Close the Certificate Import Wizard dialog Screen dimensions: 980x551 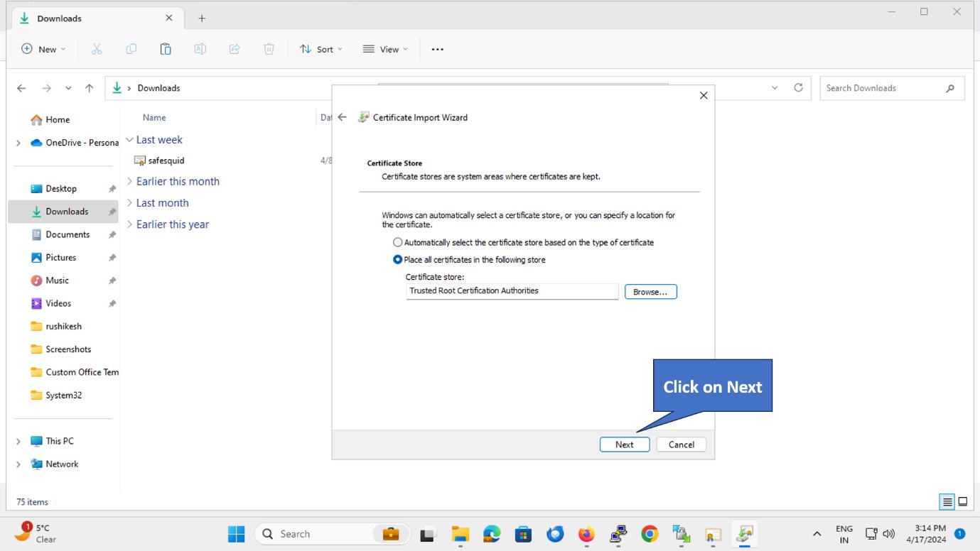[704, 95]
